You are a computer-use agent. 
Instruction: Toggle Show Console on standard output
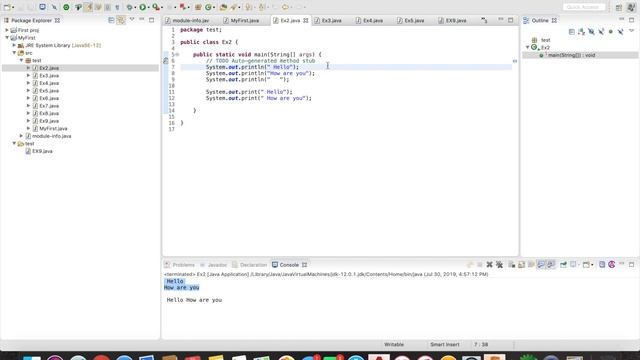[x=541, y=265]
